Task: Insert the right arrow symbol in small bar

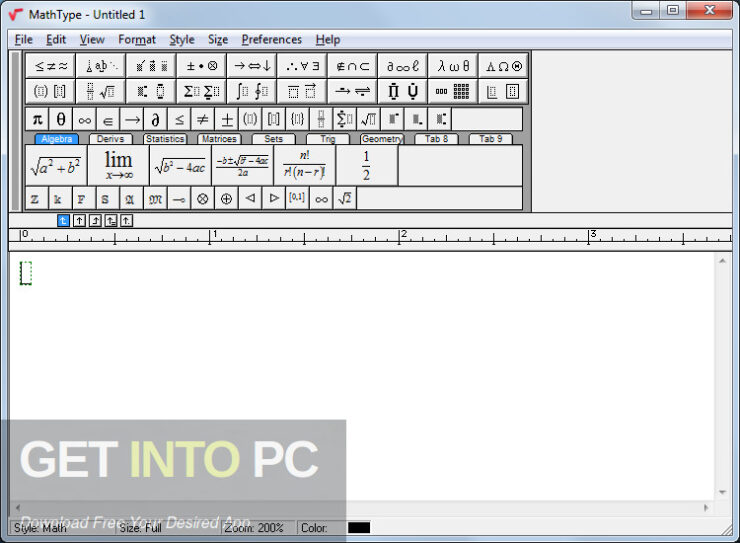Action: click(x=132, y=119)
